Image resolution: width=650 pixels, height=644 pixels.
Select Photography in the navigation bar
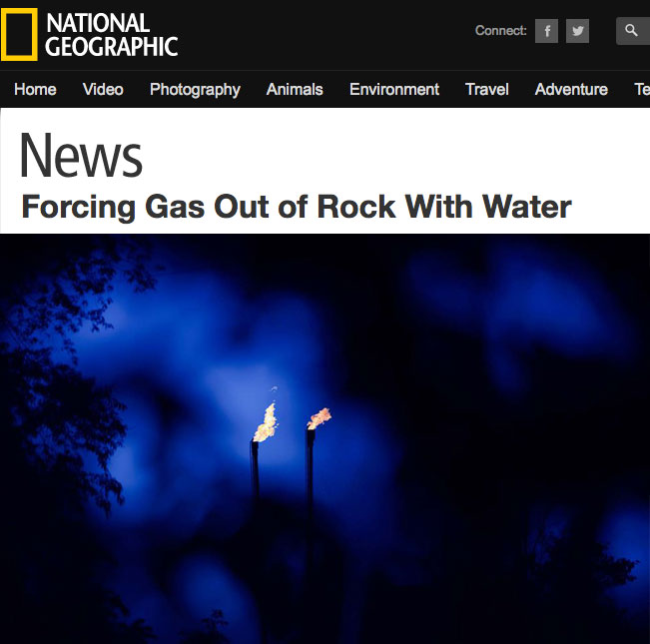[x=195, y=90]
